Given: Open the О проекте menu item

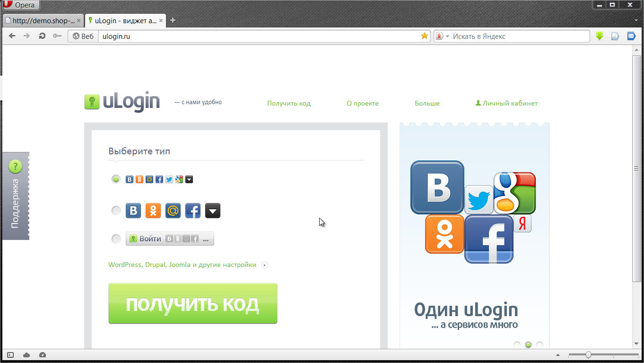Looking at the screenshot, I should (x=363, y=103).
